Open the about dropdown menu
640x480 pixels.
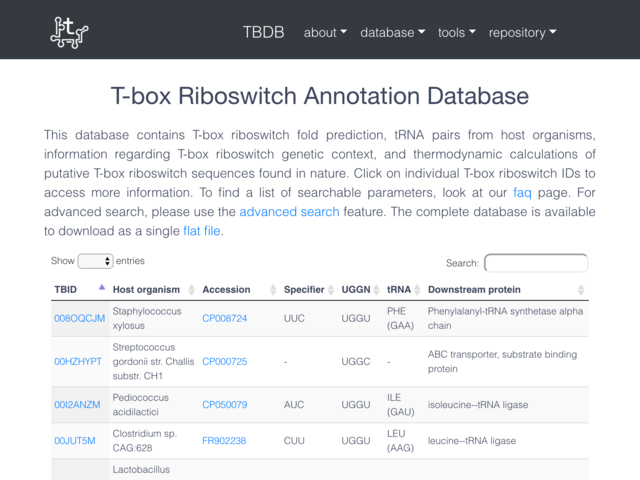coord(325,33)
